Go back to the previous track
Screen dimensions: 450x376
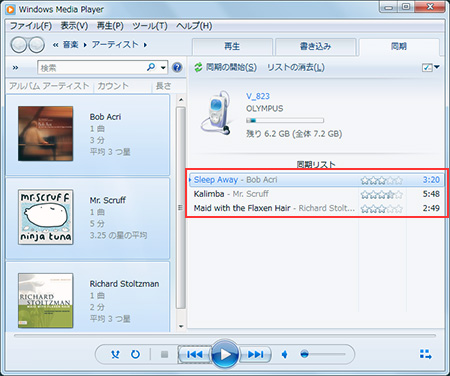coord(195,354)
